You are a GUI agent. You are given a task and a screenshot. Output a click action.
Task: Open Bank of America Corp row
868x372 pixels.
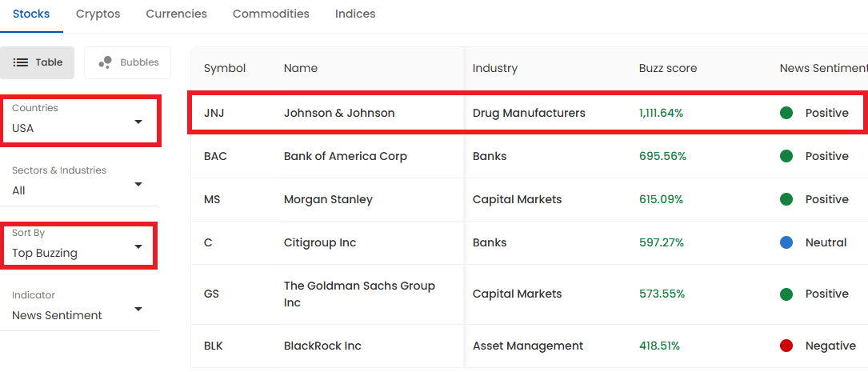(x=530, y=156)
